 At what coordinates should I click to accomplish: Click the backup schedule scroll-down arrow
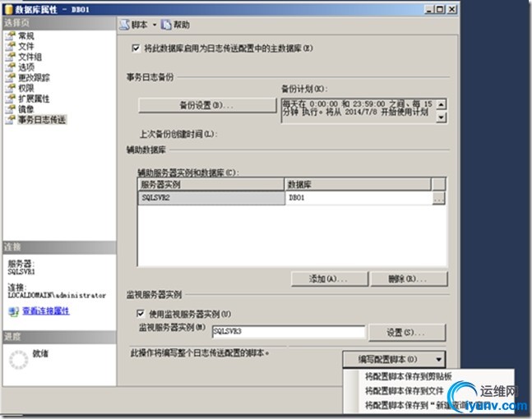point(441,117)
